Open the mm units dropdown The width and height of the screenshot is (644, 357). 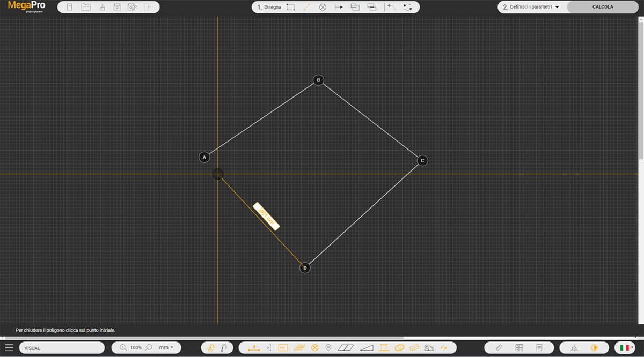(166, 347)
